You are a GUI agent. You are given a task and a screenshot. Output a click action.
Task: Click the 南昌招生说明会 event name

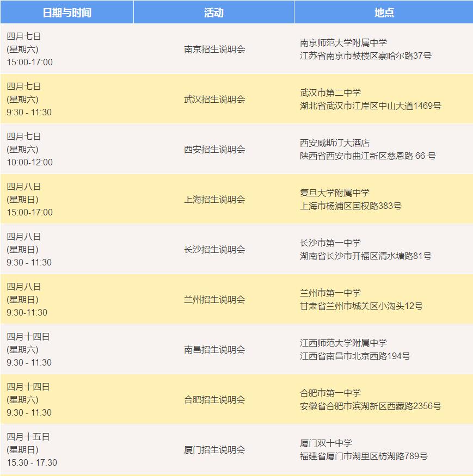click(x=214, y=350)
